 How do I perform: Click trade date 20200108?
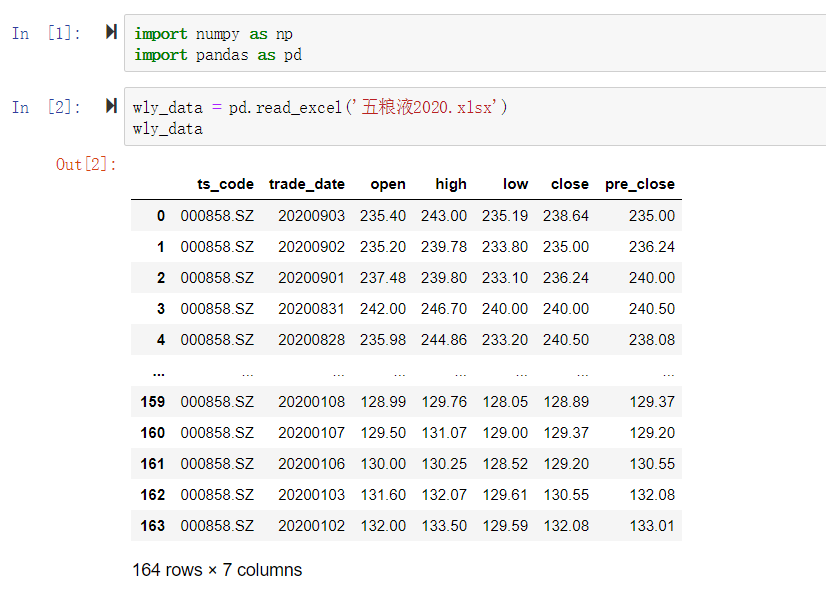pyautogui.click(x=311, y=402)
